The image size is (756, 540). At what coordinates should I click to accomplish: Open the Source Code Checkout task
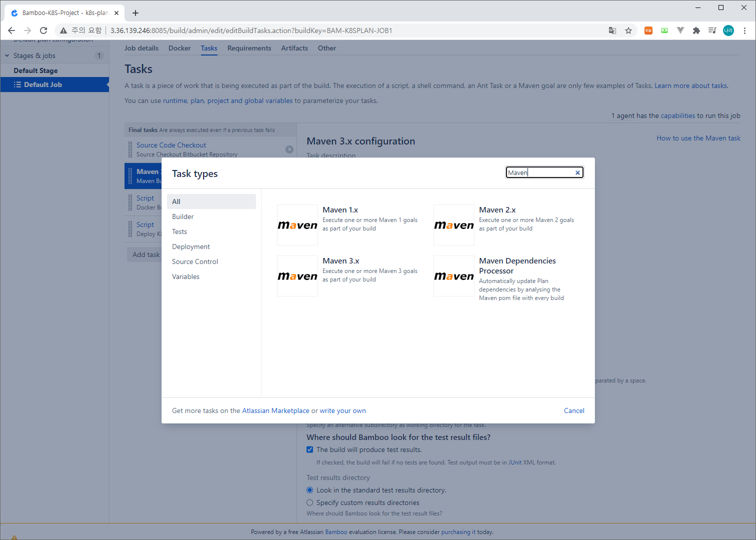pyautogui.click(x=171, y=145)
